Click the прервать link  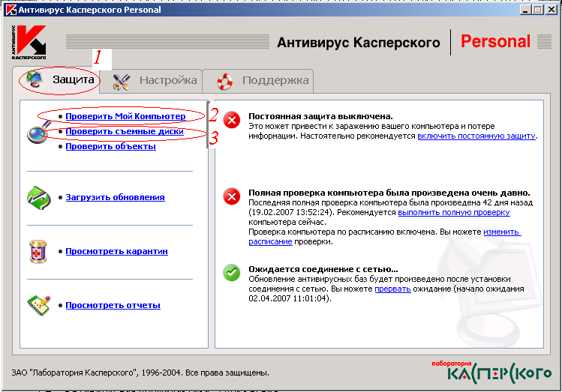[392, 289]
